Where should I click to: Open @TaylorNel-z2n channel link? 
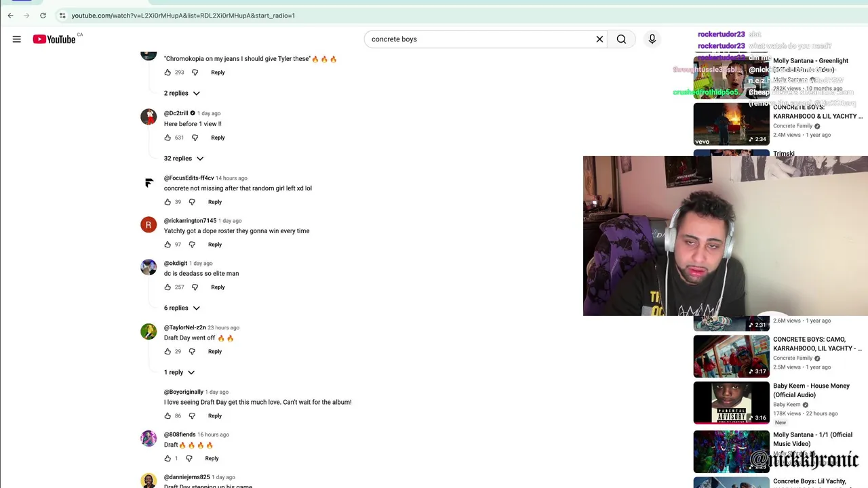pyautogui.click(x=185, y=328)
